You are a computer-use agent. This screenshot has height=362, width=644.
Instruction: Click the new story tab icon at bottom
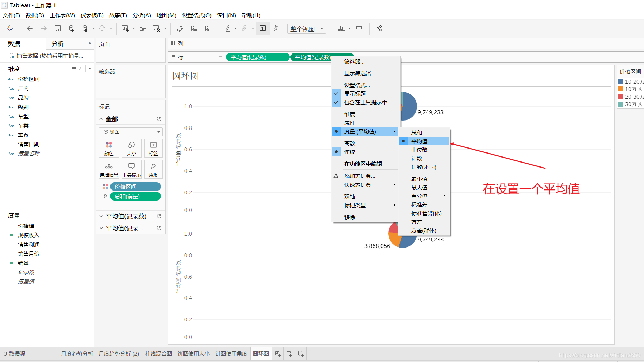[301, 354]
